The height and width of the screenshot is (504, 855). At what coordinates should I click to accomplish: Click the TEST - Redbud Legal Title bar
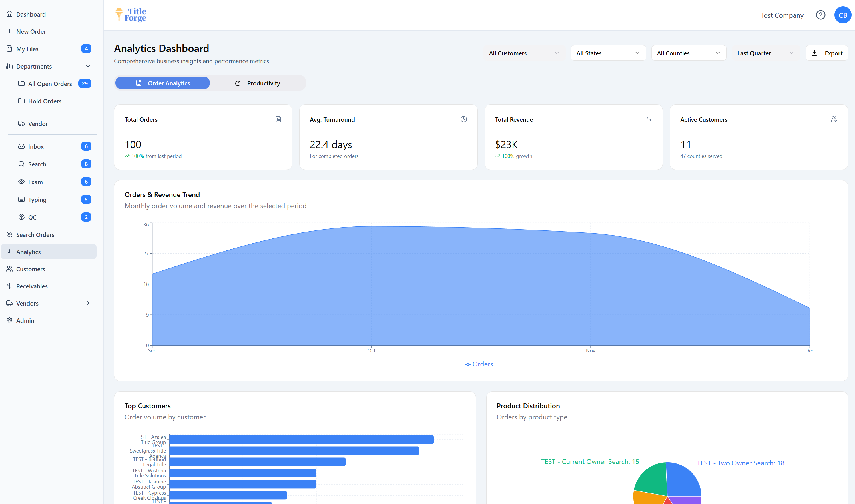(x=257, y=461)
